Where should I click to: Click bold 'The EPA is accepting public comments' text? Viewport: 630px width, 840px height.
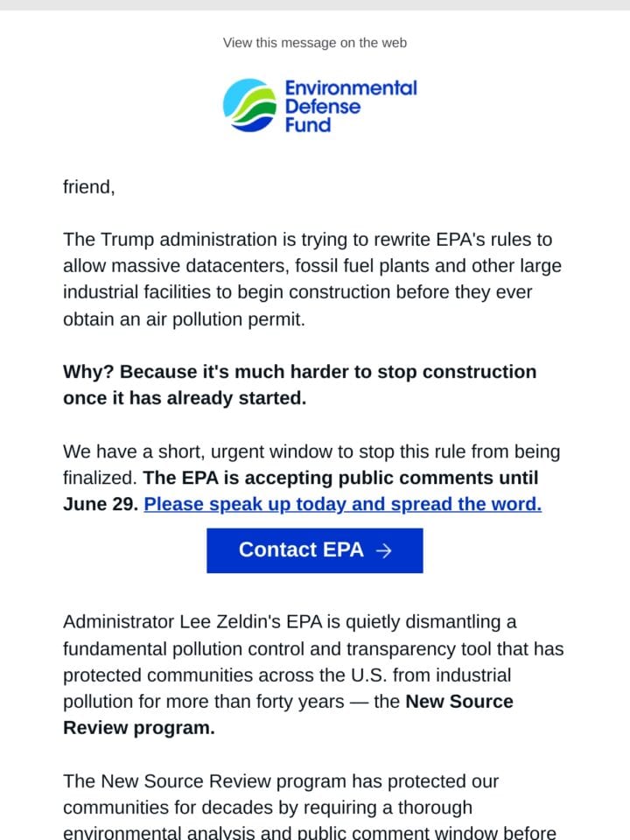(340, 478)
